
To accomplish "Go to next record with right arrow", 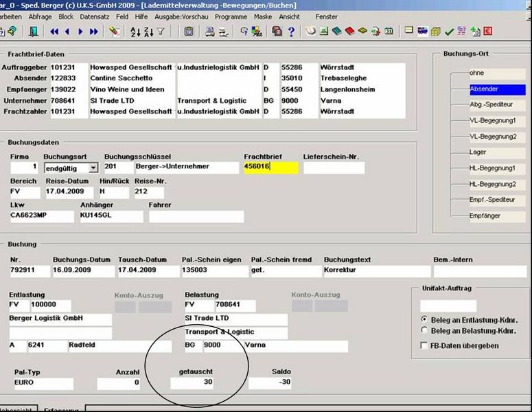I will tap(80, 32).
